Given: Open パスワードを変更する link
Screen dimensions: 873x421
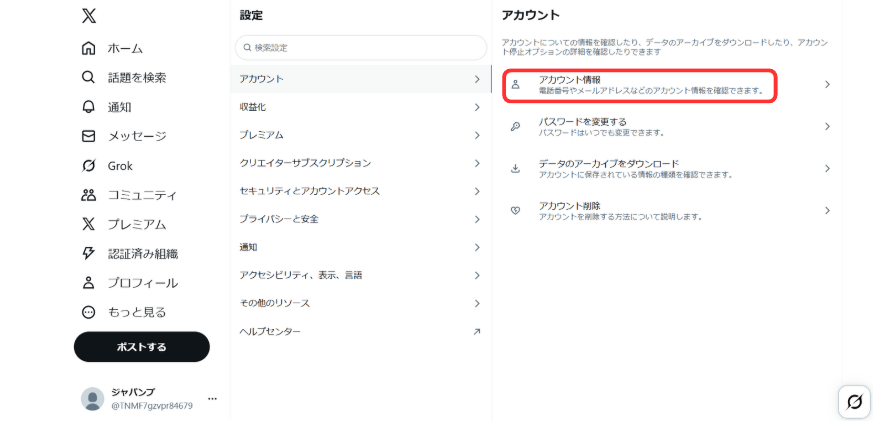Looking at the screenshot, I should click(x=668, y=126).
